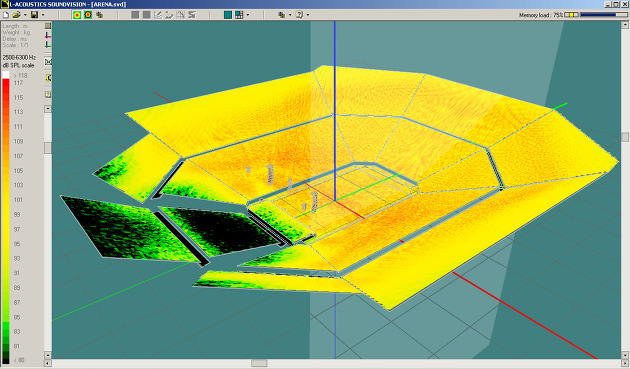This screenshot has width=630, height=369.
Task: Expand the dropdown arrow beside save icon
Action: 43,15
